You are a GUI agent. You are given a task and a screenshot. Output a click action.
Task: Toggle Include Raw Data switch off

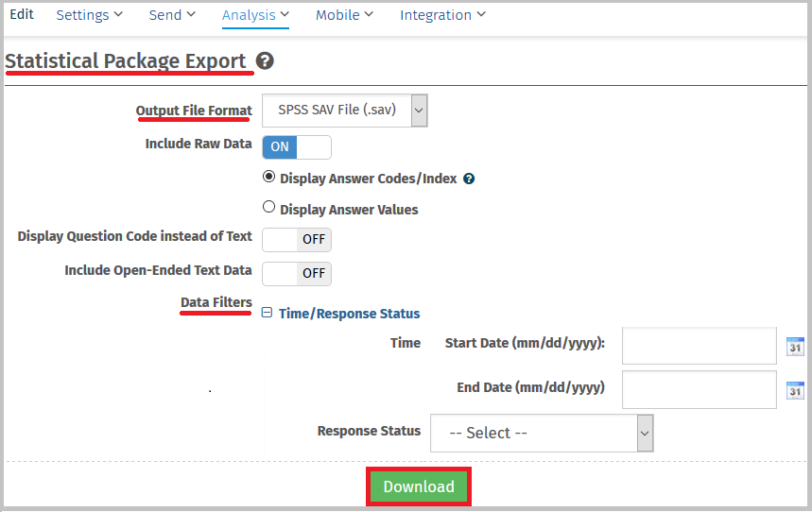pyautogui.click(x=297, y=147)
